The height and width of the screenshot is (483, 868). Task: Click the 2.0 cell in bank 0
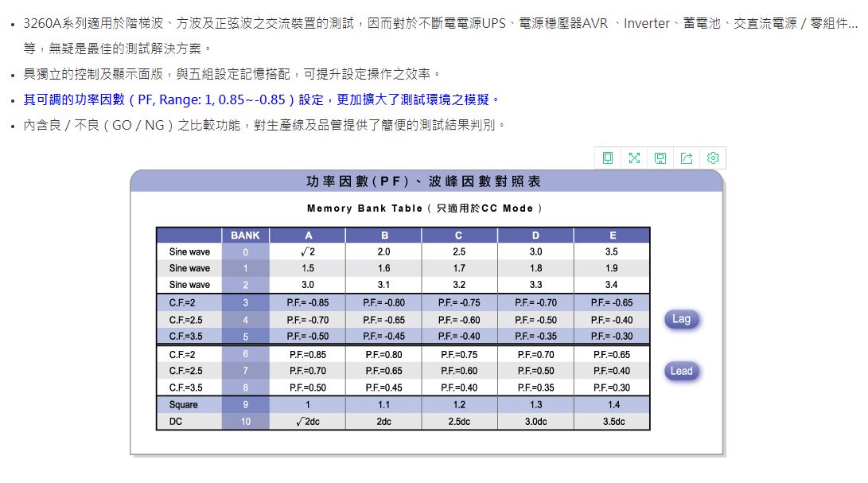(383, 251)
